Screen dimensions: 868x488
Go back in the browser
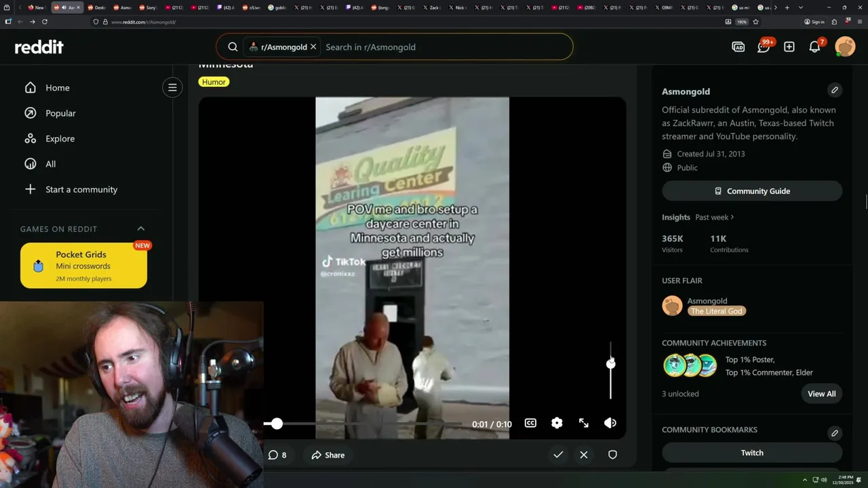pos(20,22)
